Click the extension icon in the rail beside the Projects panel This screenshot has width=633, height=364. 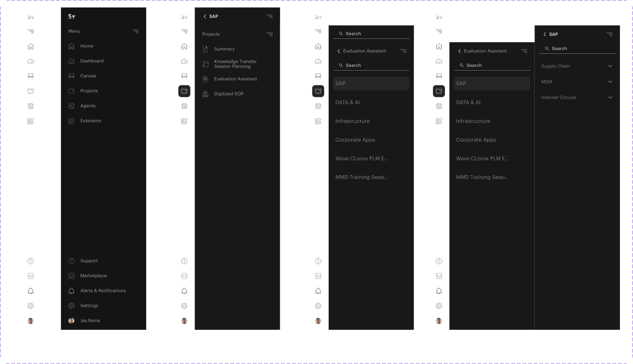pyautogui.click(x=184, y=121)
